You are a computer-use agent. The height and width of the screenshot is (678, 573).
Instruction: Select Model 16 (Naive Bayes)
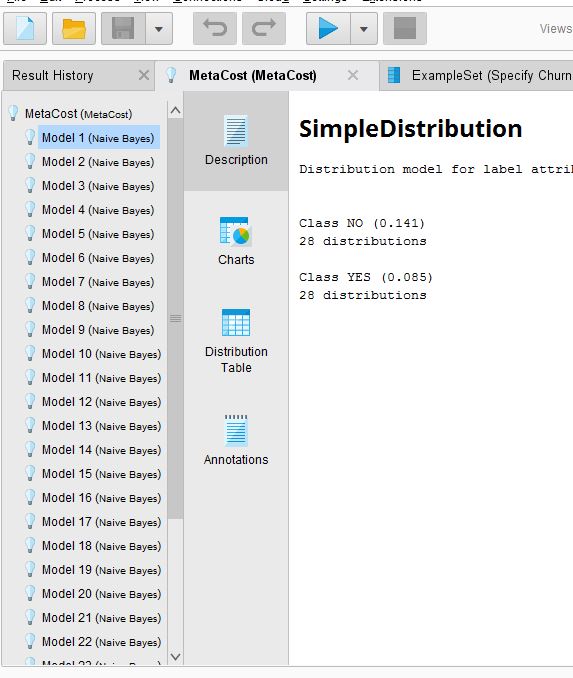point(102,498)
